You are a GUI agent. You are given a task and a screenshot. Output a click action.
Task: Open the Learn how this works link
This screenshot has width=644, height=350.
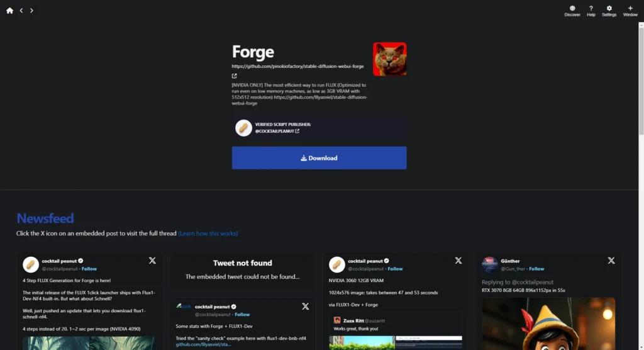point(208,233)
